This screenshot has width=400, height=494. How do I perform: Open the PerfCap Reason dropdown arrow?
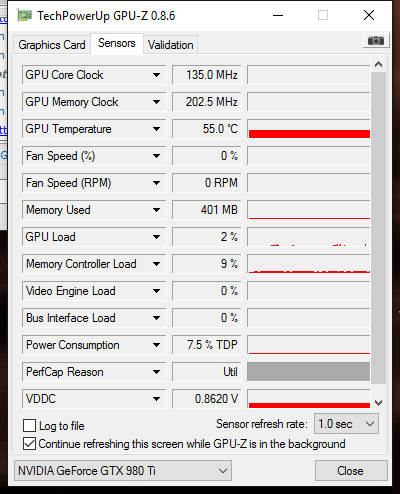(x=156, y=372)
